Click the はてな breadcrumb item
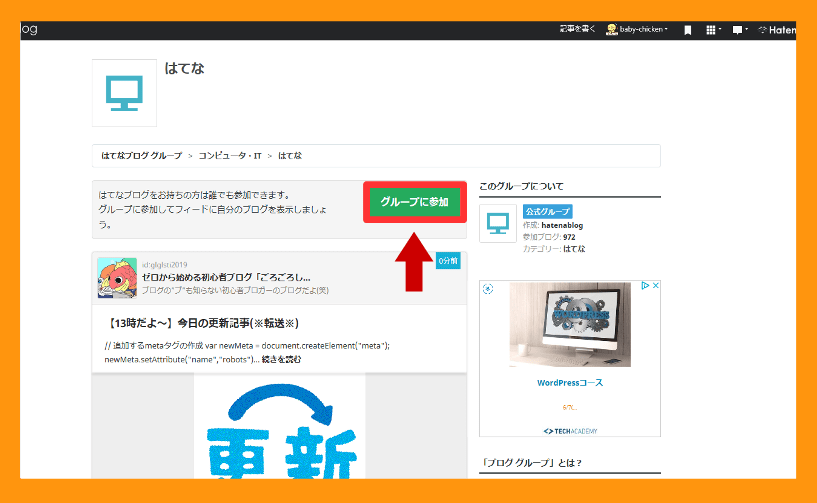 pos(290,156)
